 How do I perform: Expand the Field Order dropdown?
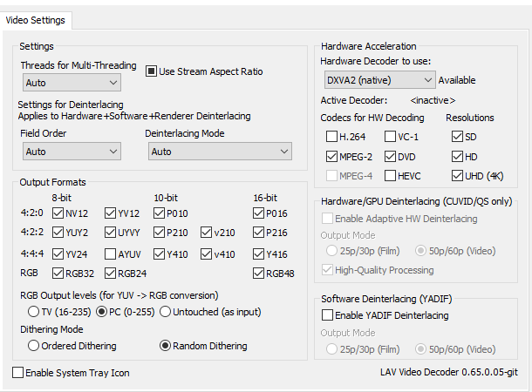point(72,152)
